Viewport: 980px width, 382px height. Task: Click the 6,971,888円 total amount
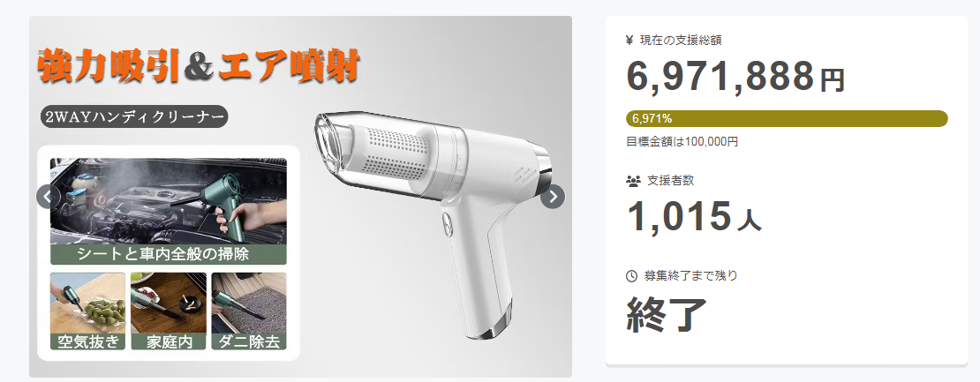tap(735, 77)
